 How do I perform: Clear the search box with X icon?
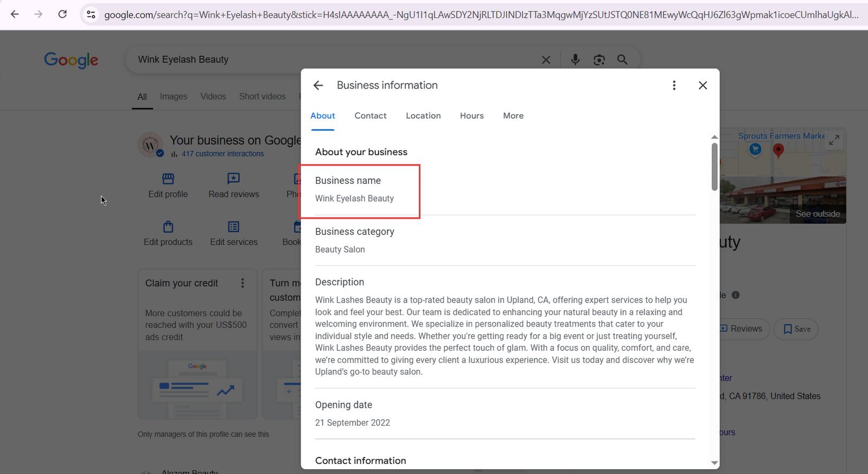(546, 60)
